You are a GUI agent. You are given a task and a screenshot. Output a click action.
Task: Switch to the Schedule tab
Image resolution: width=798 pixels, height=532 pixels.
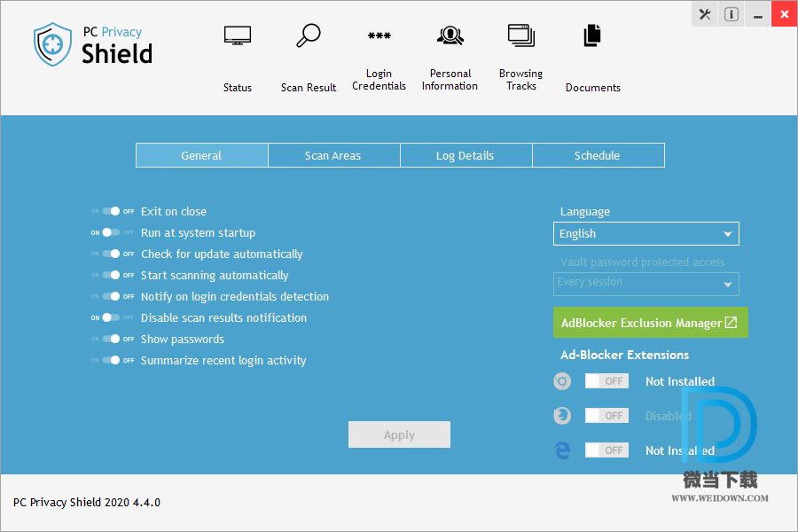(x=598, y=155)
